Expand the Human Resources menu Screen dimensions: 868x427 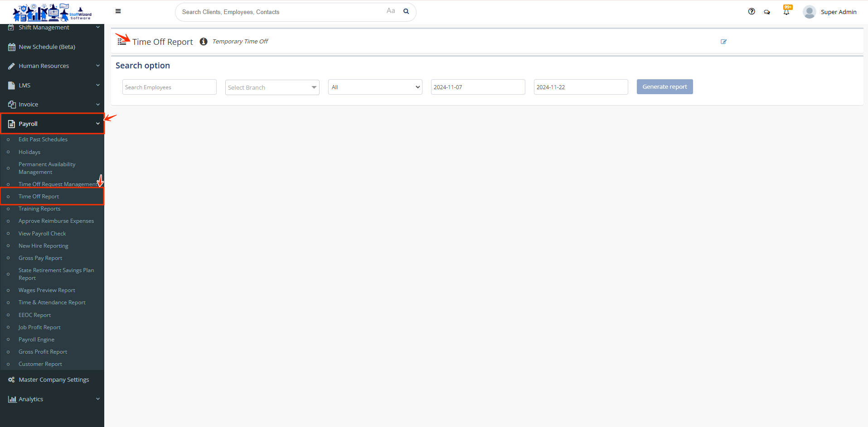[x=52, y=66]
